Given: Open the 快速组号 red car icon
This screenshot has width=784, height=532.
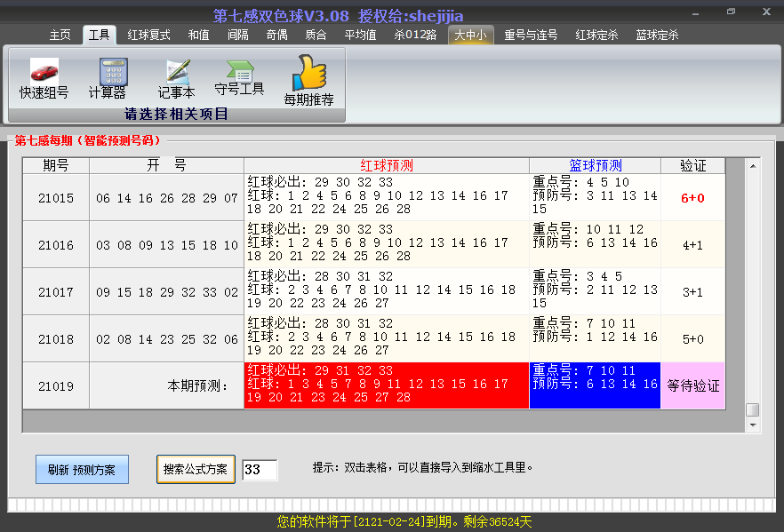Looking at the screenshot, I should [x=44, y=78].
